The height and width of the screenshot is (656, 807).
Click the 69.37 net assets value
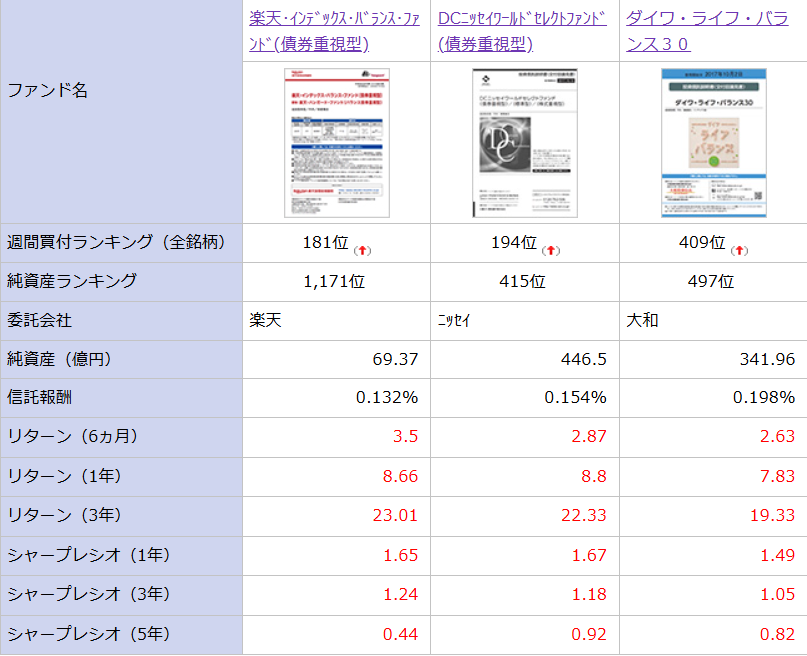coord(395,359)
